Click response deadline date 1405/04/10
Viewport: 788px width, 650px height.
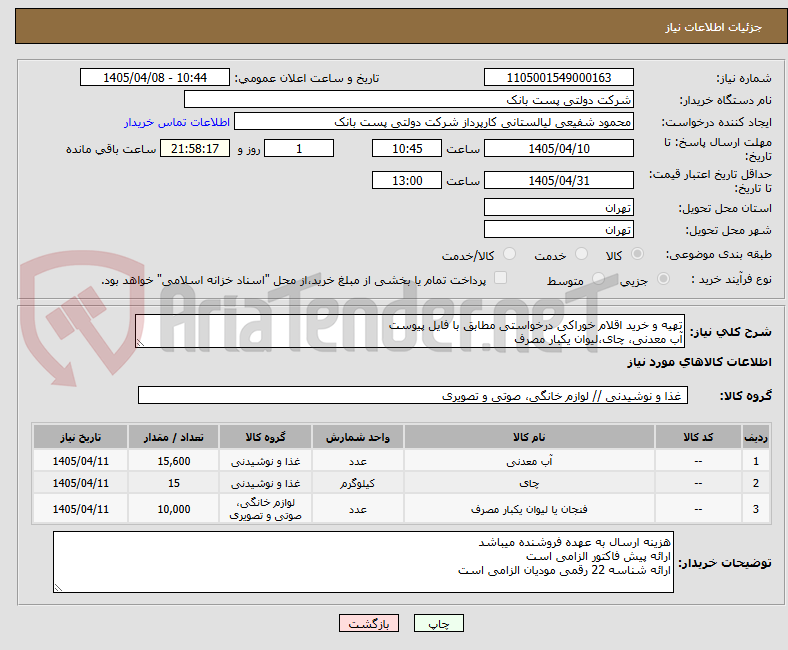[x=559, y=148]
